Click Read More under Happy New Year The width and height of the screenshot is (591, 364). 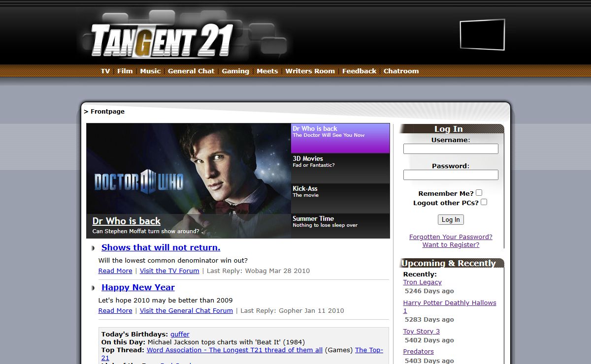[x=115, y=310]
